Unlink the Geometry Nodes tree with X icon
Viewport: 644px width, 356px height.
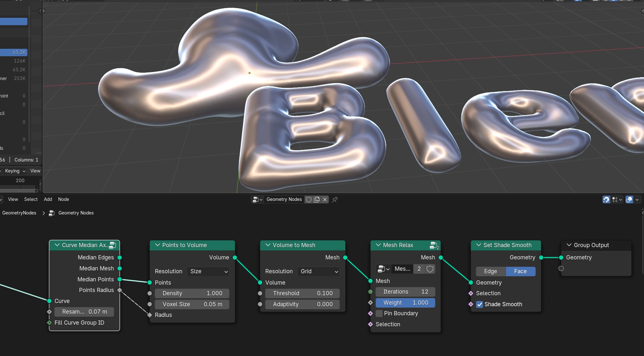325,200
